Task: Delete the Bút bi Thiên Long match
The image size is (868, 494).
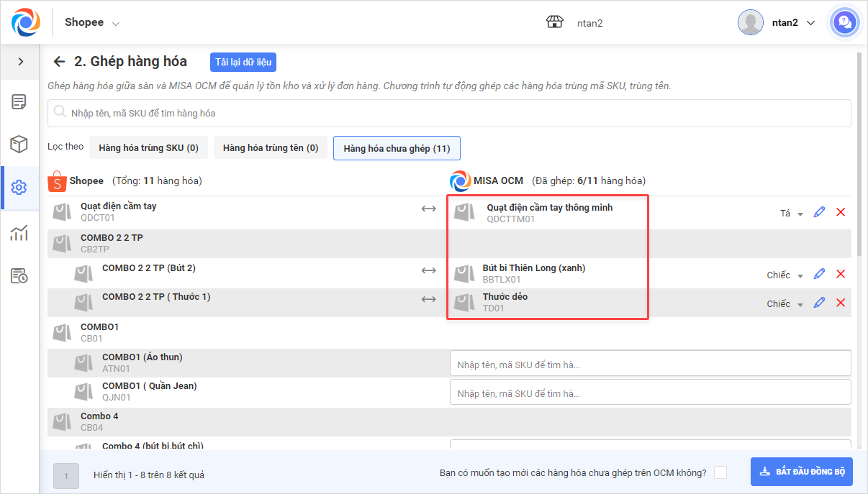Action: (840, 274)
